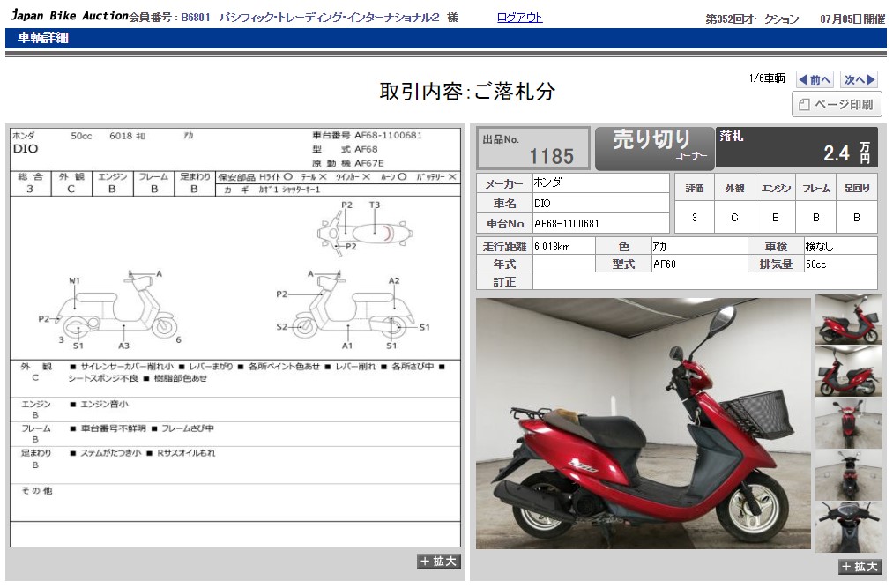Click the empty 年式 year field
This screenshot has width=893, height=588.
pos(563,264)
